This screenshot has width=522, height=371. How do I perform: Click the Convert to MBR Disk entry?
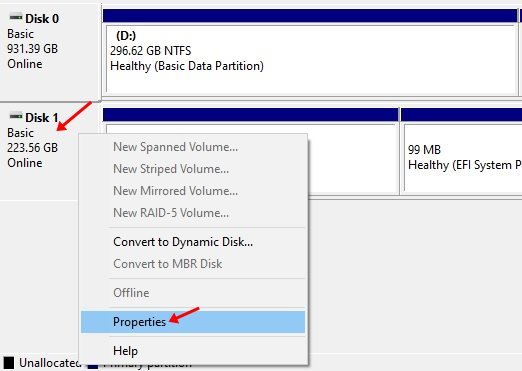(193, 264)
